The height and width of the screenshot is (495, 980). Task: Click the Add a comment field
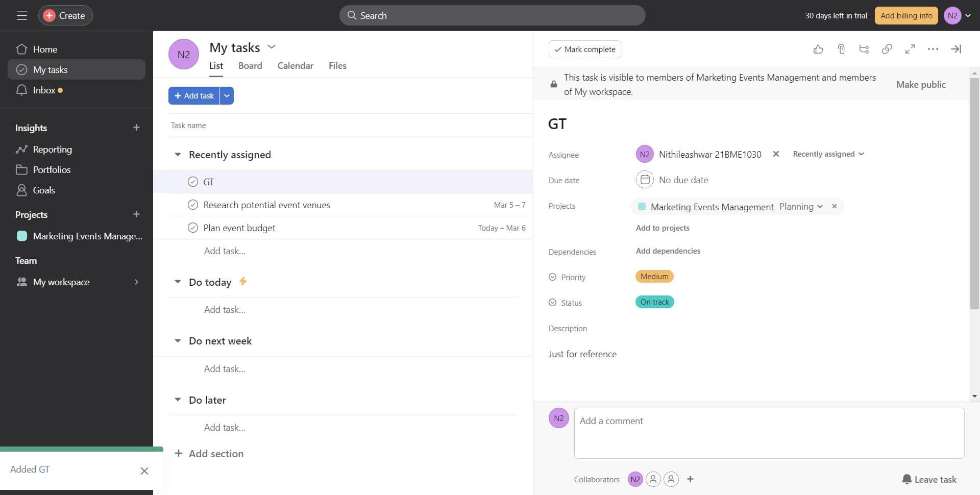[769, 433]
